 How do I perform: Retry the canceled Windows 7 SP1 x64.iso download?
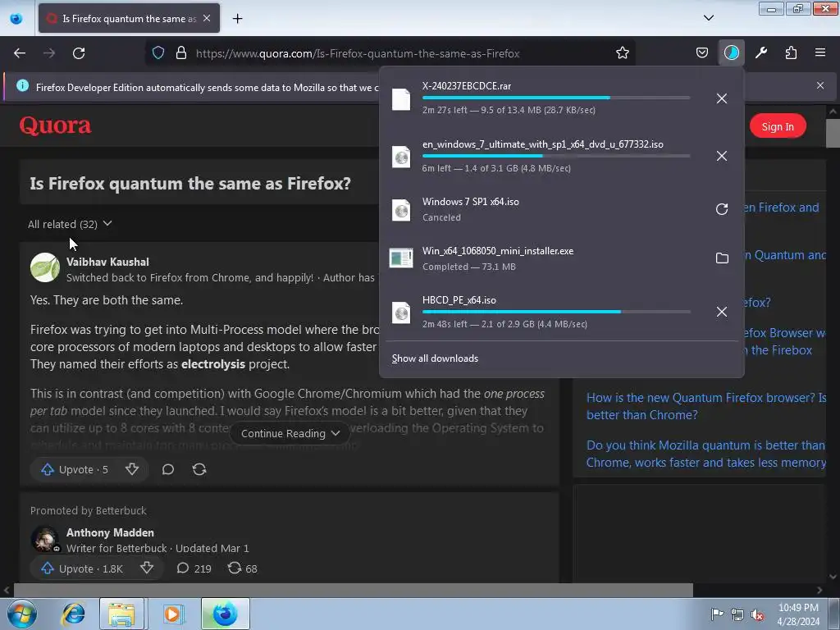(x=722, y=209)
